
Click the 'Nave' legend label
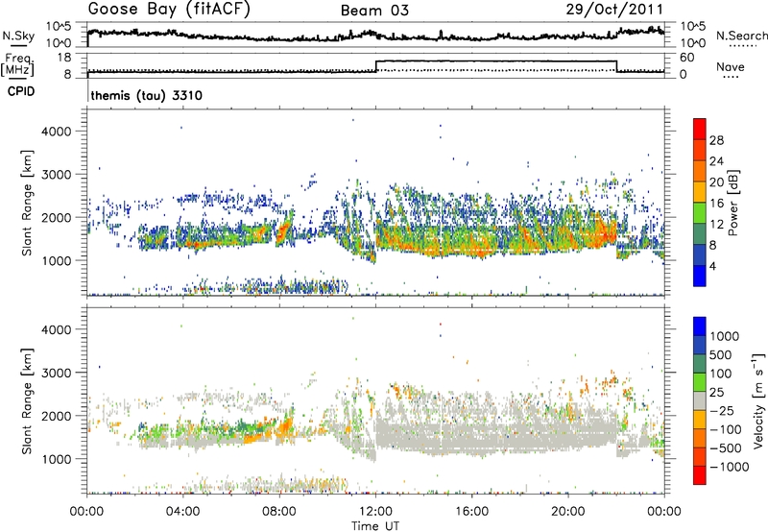pos(731,67)
